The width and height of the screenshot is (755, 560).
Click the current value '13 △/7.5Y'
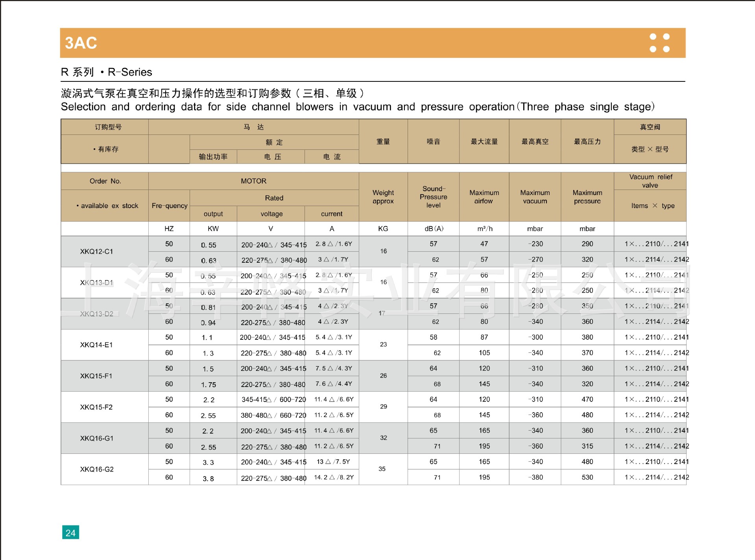pyautogui.click(x=333, y=462)
